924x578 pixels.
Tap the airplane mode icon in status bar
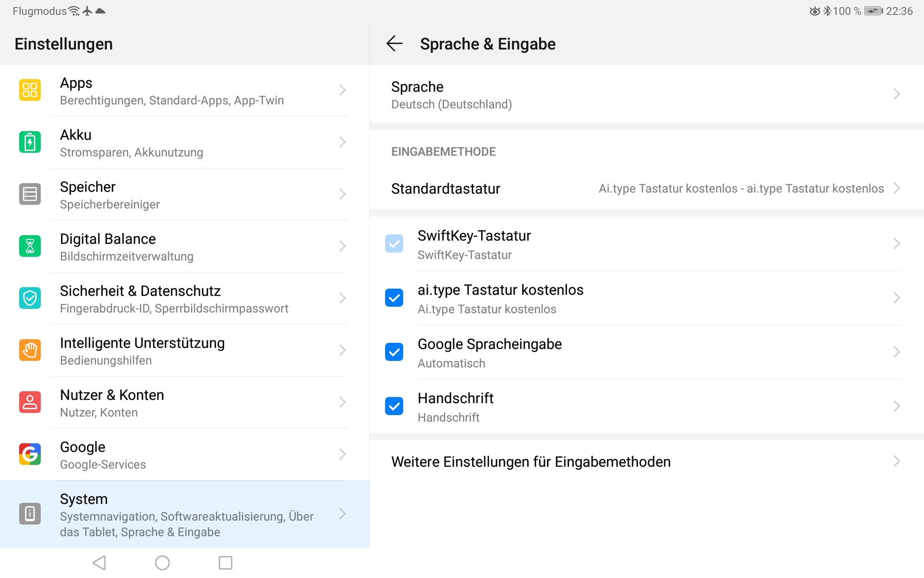pos(87,11)
